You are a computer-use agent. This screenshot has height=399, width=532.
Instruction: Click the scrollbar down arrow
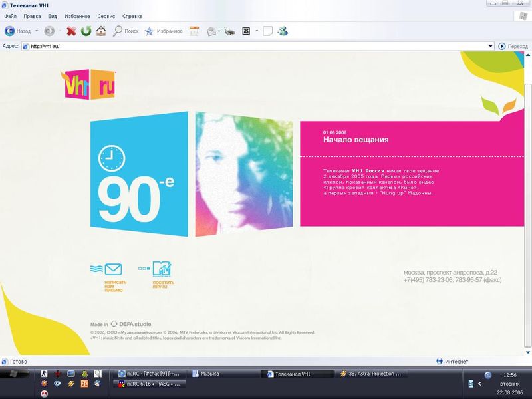pyautogui.click(x=527, y=352)
